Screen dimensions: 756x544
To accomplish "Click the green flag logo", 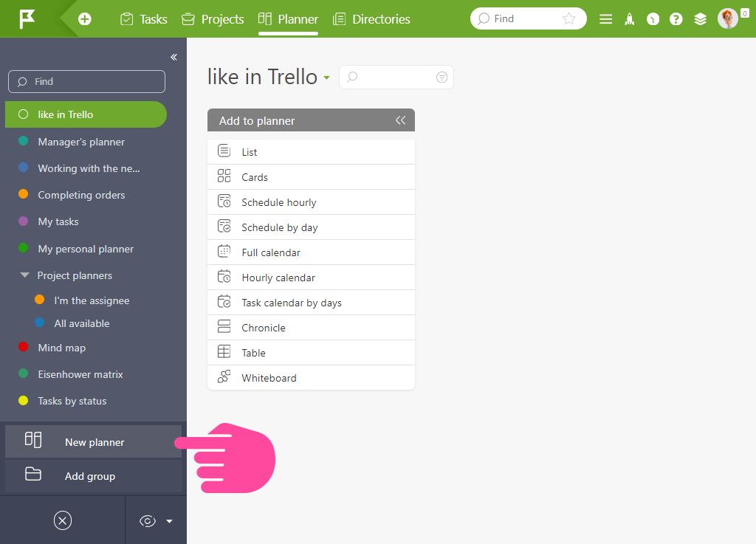I will [27, 19].
